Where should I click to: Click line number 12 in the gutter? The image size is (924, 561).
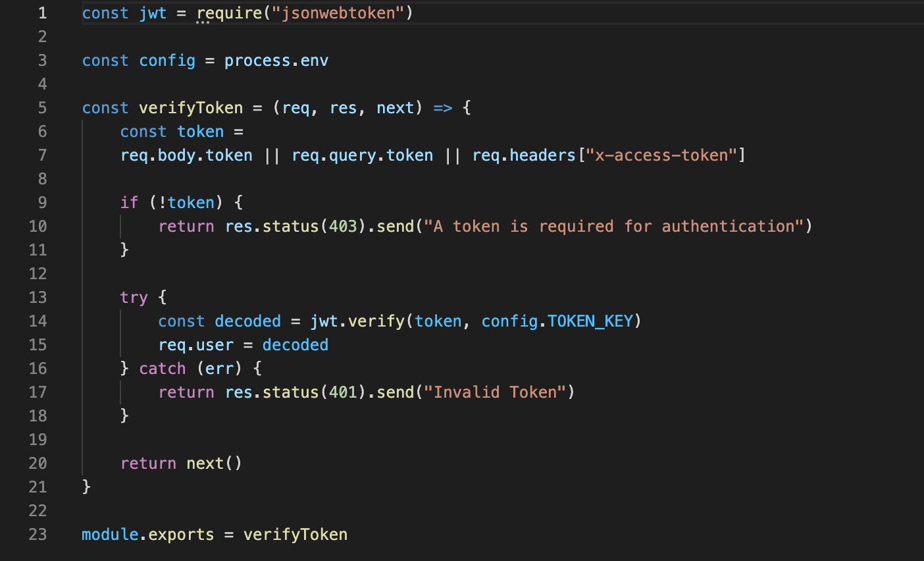[x=38, y=274]
